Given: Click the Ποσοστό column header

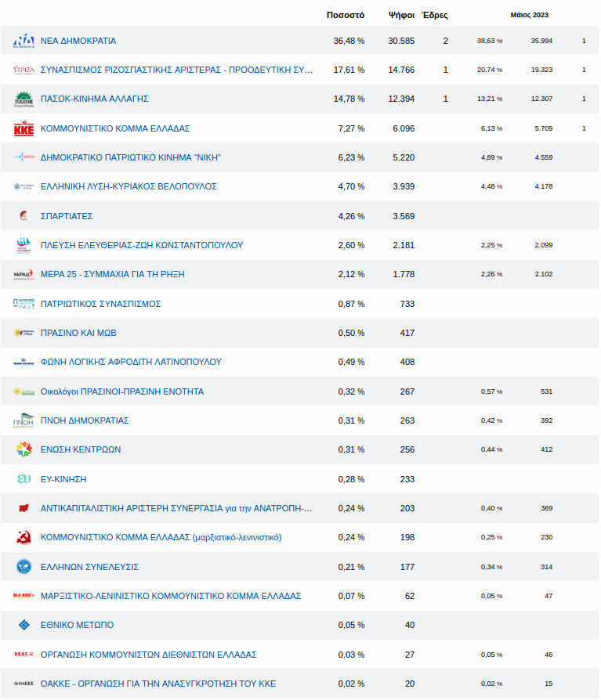Looking at the screenshot, I should [345, 15].
